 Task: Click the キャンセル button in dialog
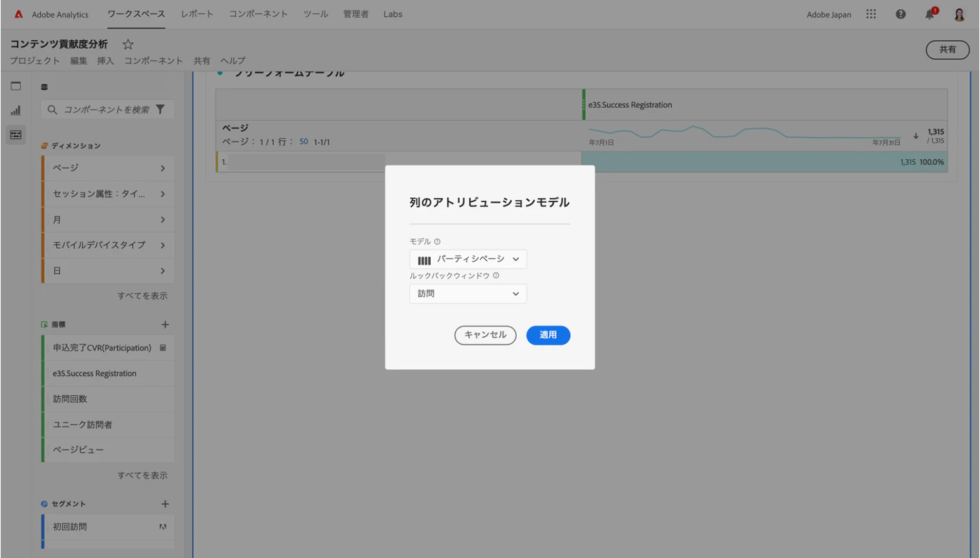[x=485, y=335]
